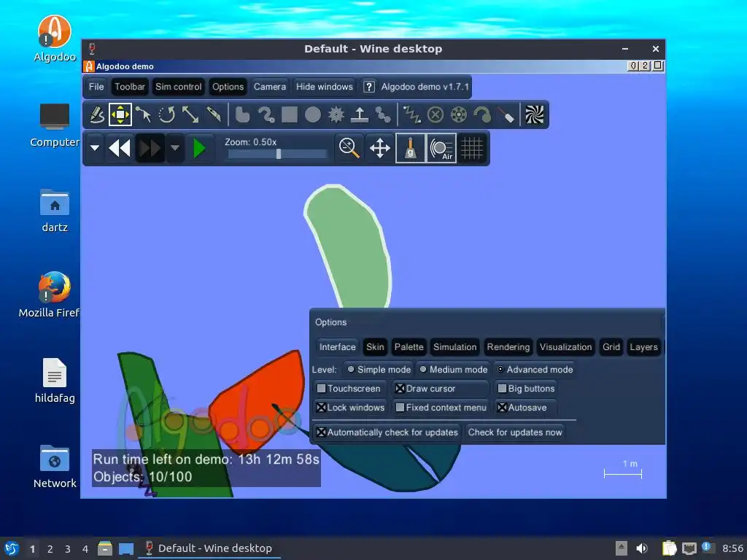Select the Thruster tool icon

(481, 114)
